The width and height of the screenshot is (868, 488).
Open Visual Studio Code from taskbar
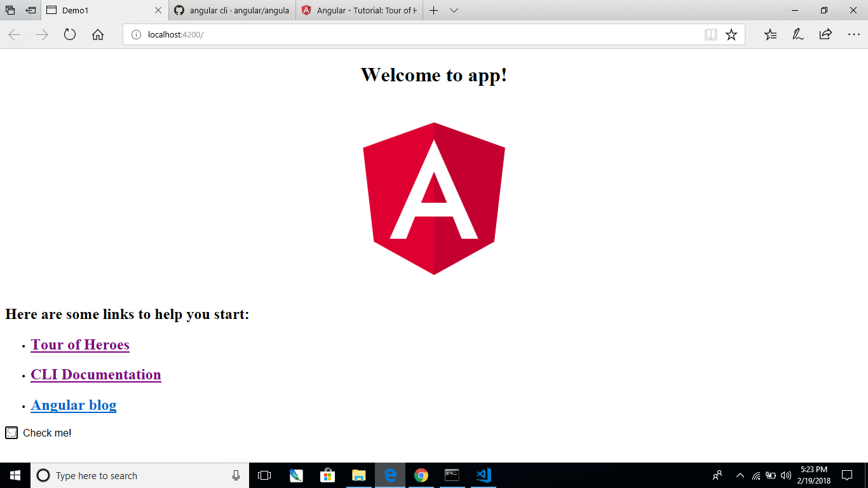(483, 475)
